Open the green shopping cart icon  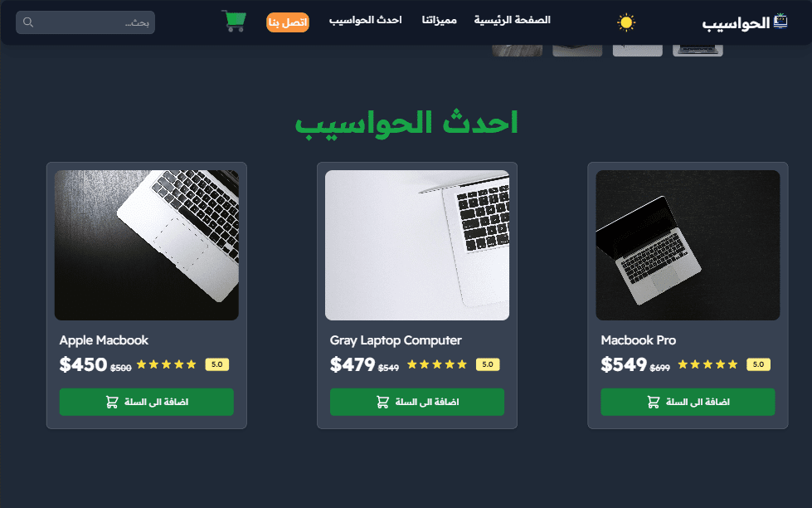(234, 22)
